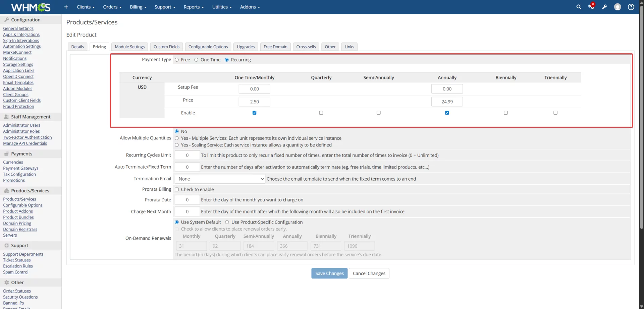Select the Free payment type radio button

(x=177, y=60)
